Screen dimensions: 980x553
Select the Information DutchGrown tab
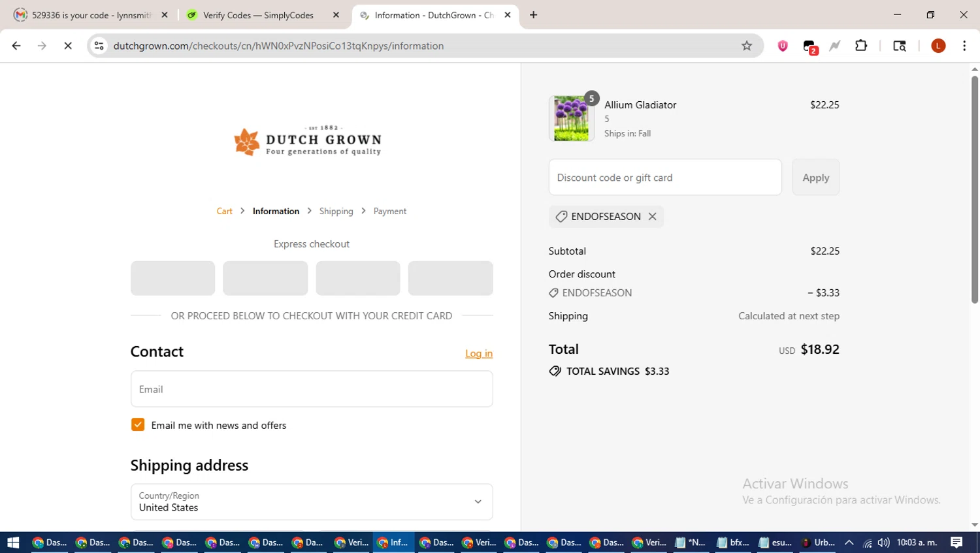coord(434,15)
